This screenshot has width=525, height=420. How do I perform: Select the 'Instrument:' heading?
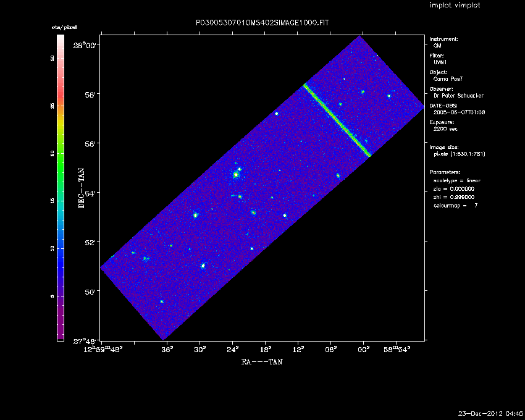443,39
